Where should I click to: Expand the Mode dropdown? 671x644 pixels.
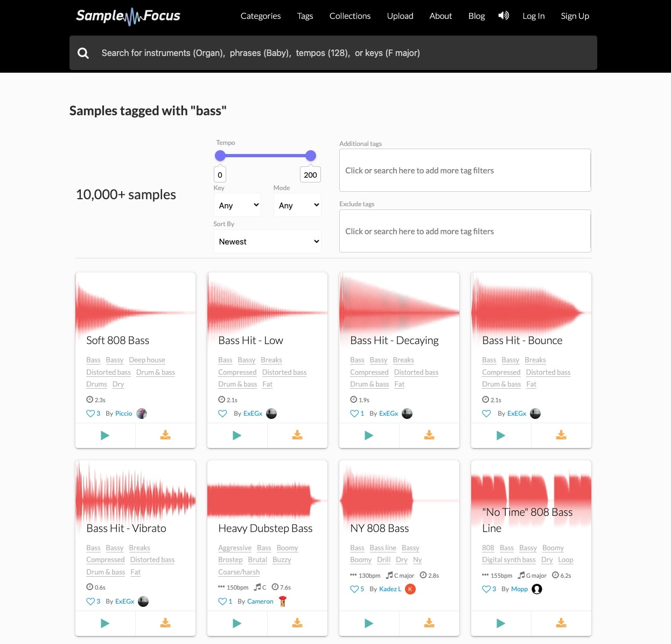coord(297,205)
